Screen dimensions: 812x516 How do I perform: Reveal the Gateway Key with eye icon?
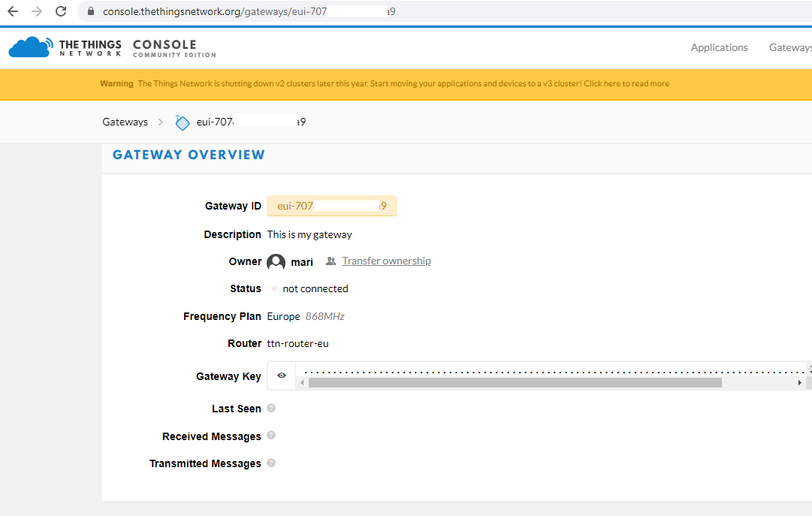[282, 376]
